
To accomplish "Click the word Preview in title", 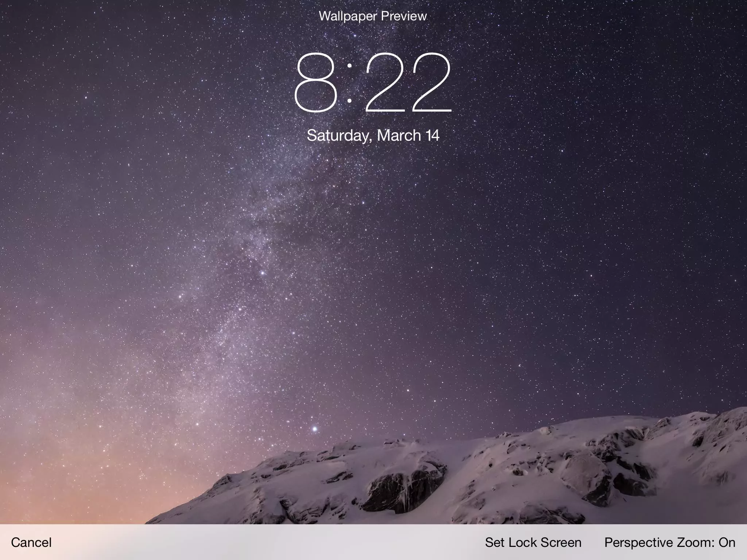I will point(404,16).
